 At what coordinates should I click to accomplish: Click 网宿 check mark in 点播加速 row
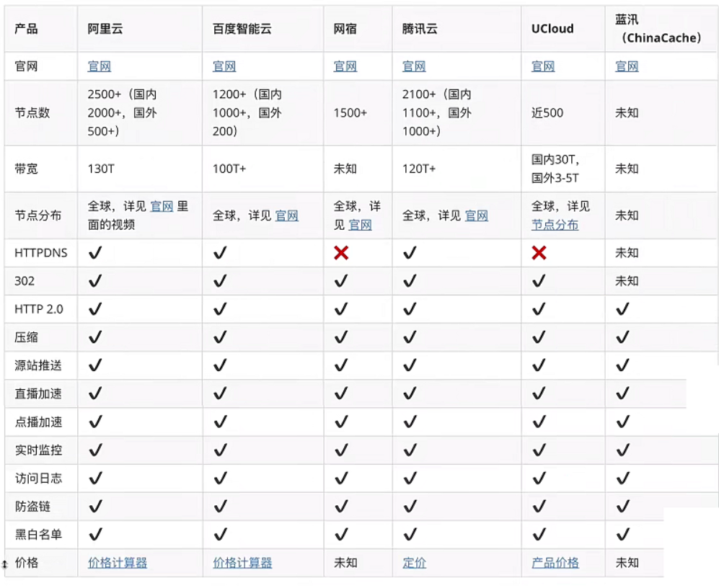[341, 422]
